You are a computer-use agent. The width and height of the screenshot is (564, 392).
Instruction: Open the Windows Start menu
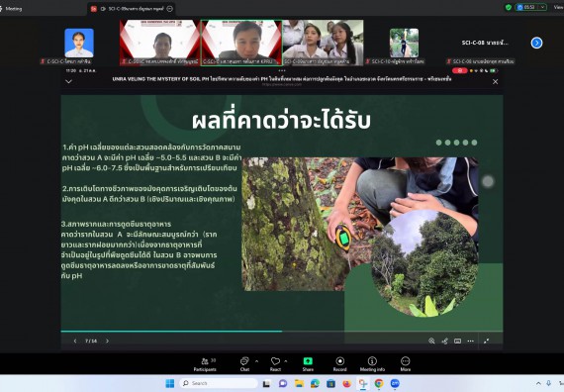(170, 383)
